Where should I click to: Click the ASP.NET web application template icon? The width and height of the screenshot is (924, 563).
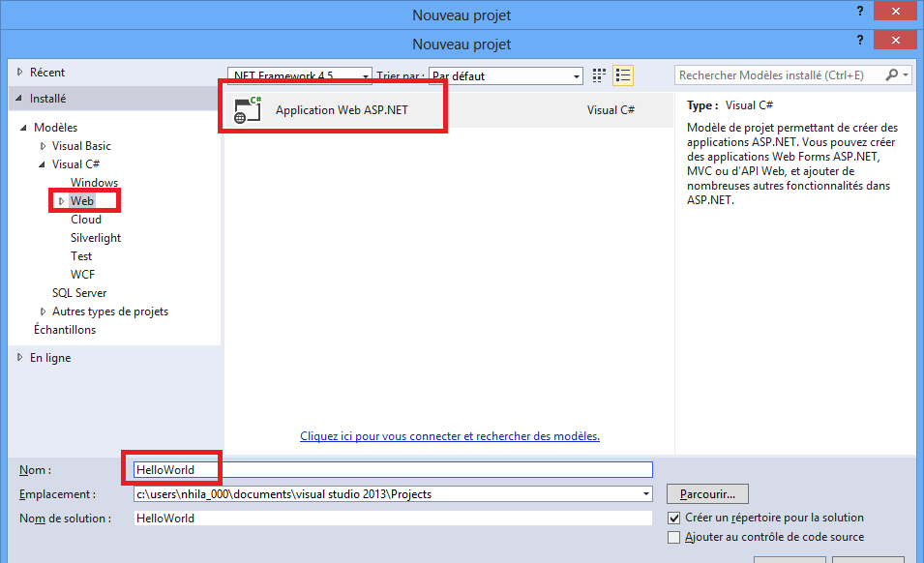[x=248, y=109]
